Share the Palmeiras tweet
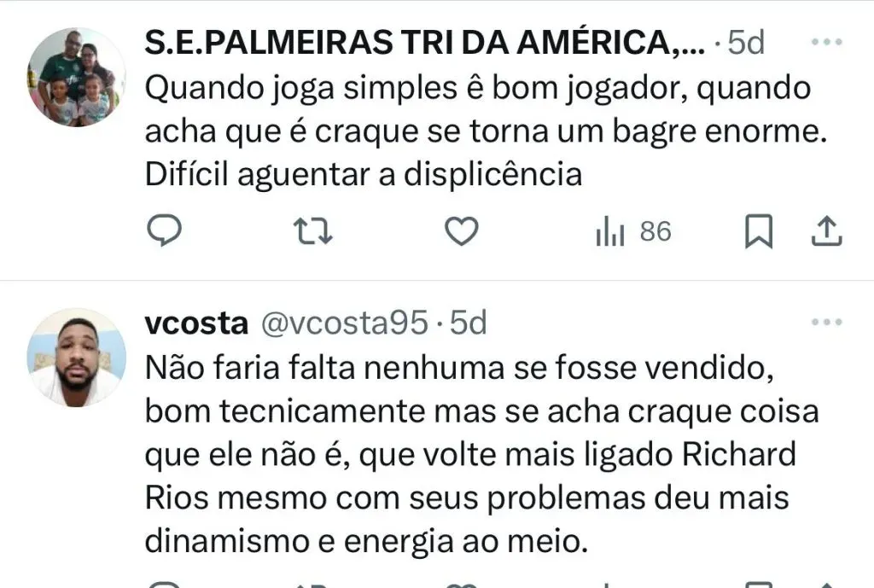Image resolution: width=874 pixels, height=588 pixels. click(x=826, y=231)
